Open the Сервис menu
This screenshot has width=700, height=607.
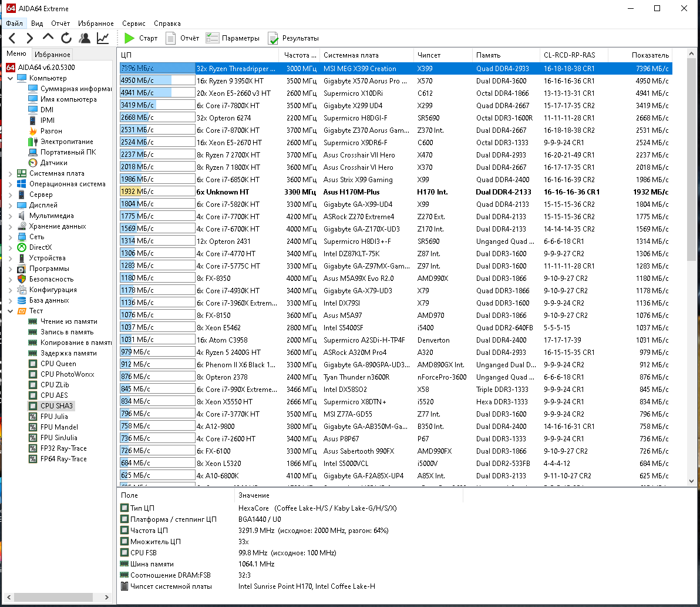tap(133, 24)
